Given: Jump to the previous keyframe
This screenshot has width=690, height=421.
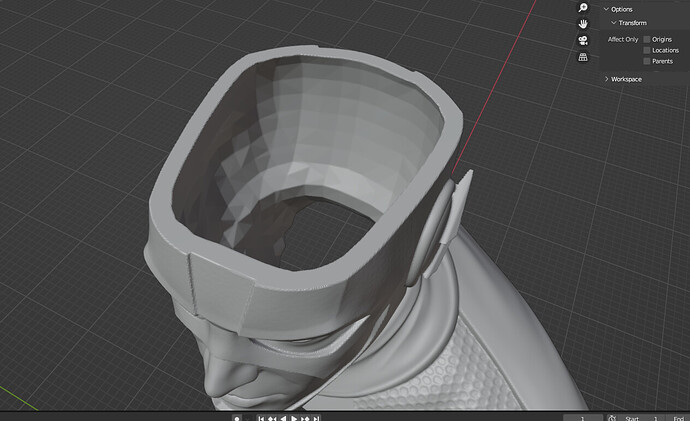Looking at the screenshot, I should (272, 418).
